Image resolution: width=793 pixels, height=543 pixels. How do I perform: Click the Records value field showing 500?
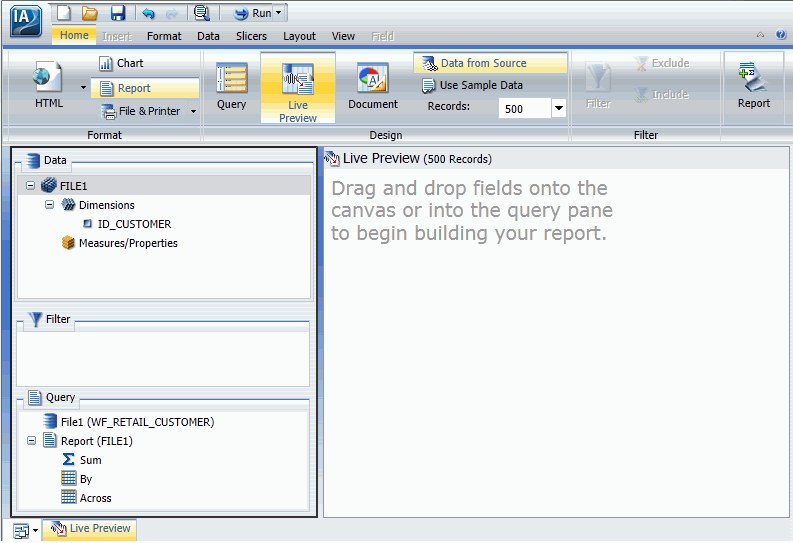click(524, 109)
